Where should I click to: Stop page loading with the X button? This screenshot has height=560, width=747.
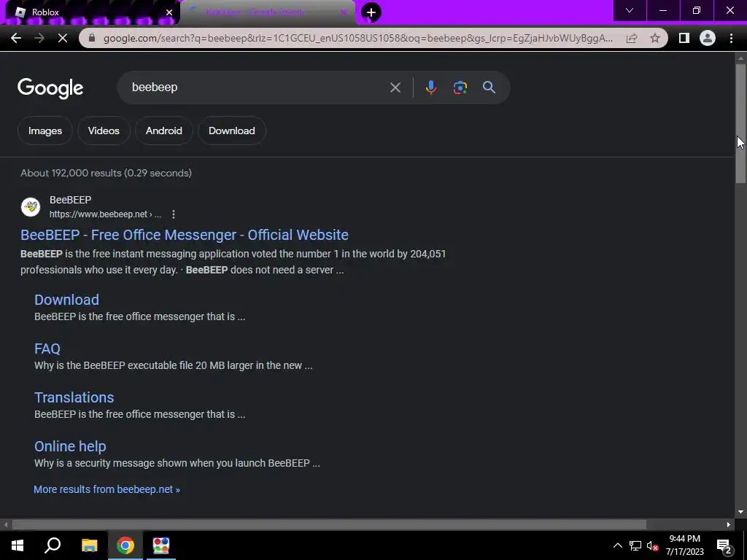pyautogui.click(x=63, y=38)
